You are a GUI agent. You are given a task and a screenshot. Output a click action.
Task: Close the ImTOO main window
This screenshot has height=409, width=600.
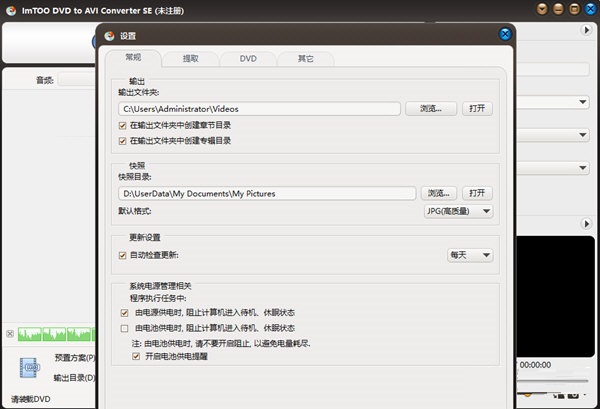tap(591, 9)
